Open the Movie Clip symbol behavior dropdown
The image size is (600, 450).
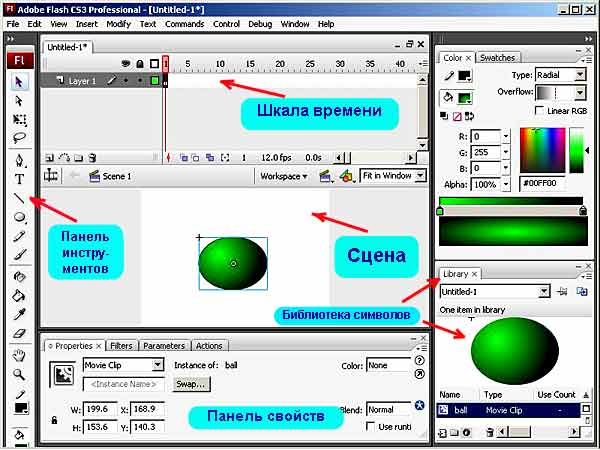[x=124, y=365]
